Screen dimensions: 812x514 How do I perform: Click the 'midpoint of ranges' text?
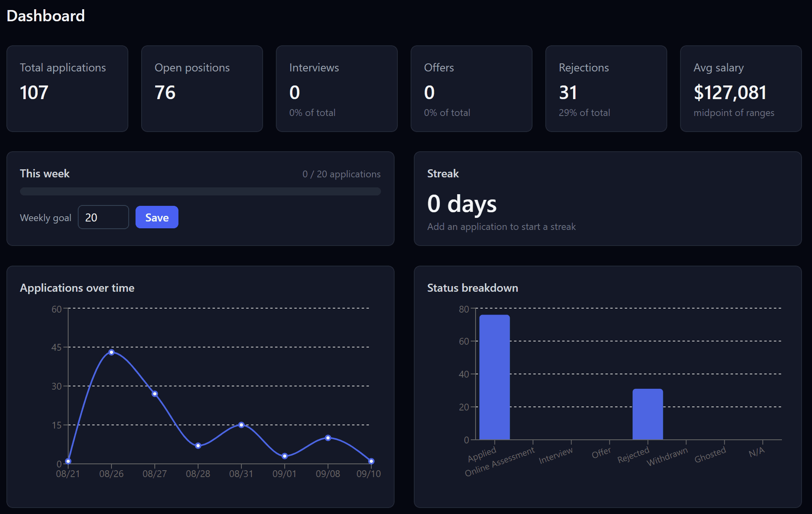pyautogui.click(x=734, y=113)
